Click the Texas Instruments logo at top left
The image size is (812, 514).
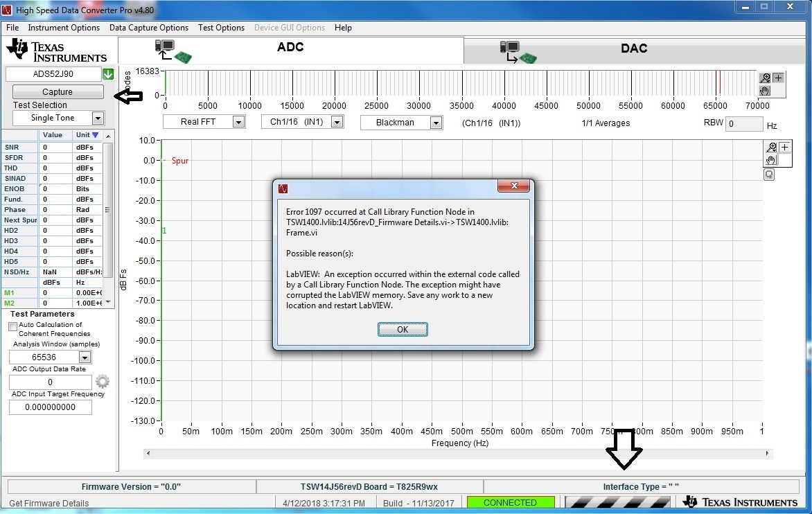coord(56,51)
